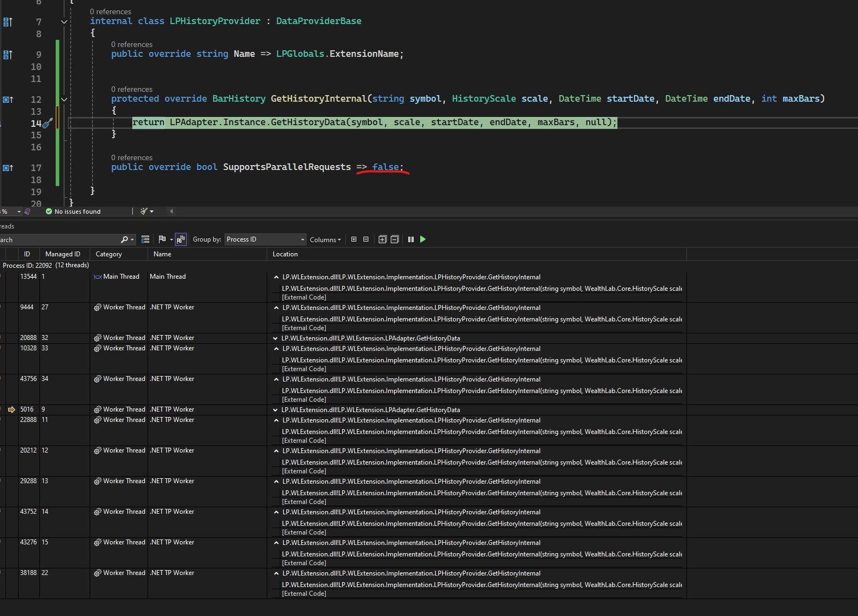Viewport: 858px width, 616px height.
Task: Click the threads search input field
Action: point(59,240)
